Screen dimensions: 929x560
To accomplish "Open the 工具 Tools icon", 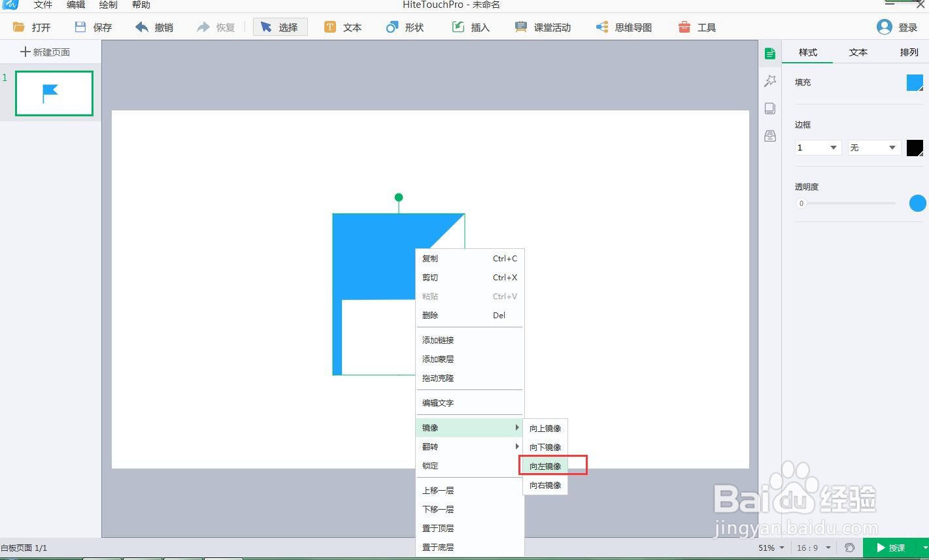I will coord(697,27).
